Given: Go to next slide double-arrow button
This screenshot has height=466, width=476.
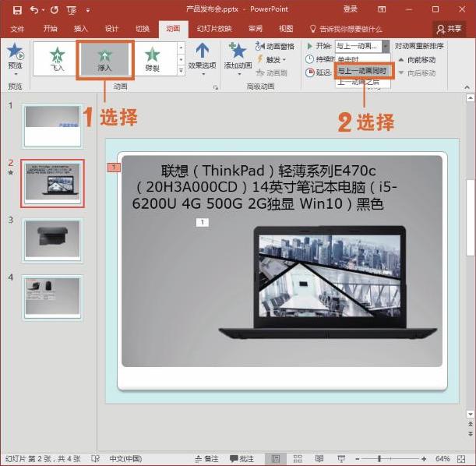Looking at the screenshot, I should pos(471,433).
